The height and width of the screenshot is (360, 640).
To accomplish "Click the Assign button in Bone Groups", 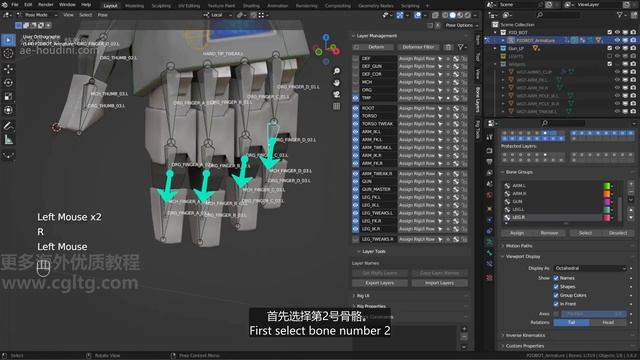I will click(517, 233).
